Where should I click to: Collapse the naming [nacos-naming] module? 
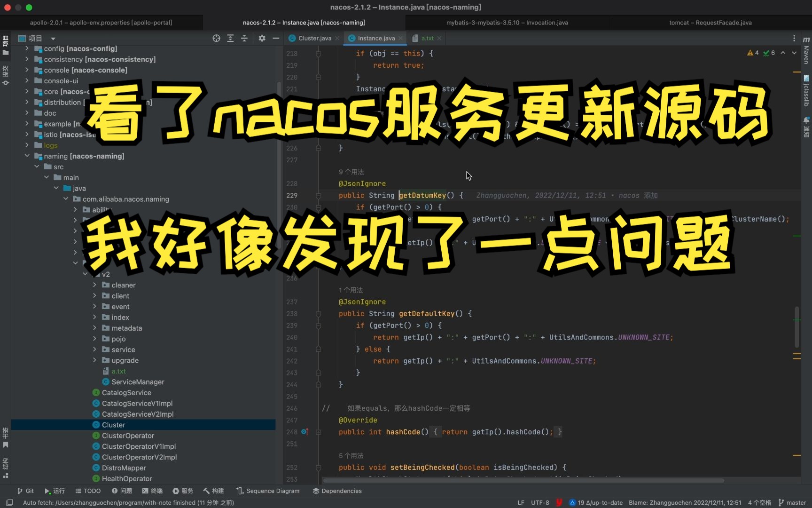point(27,156)
